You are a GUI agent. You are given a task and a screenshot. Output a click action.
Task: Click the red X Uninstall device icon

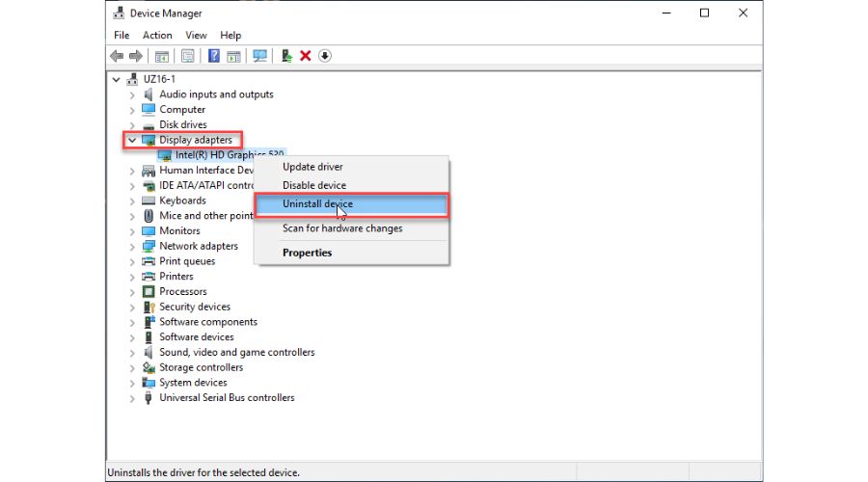coord(305,56)
